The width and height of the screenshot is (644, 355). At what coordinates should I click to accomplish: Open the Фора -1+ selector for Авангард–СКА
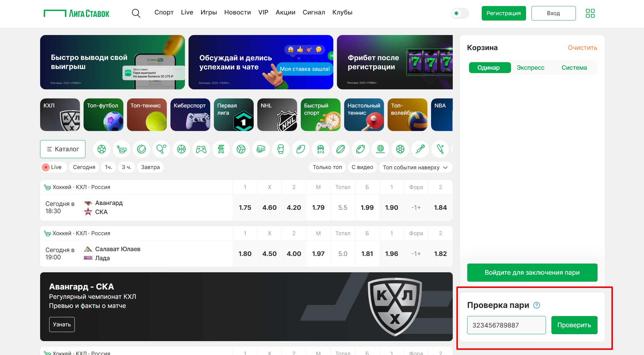(x=416, y=208)
